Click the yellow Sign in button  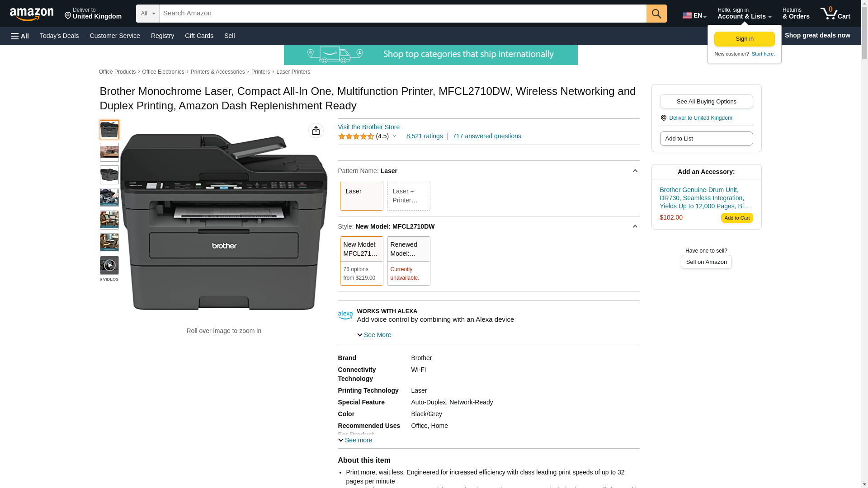coord(744,39)
